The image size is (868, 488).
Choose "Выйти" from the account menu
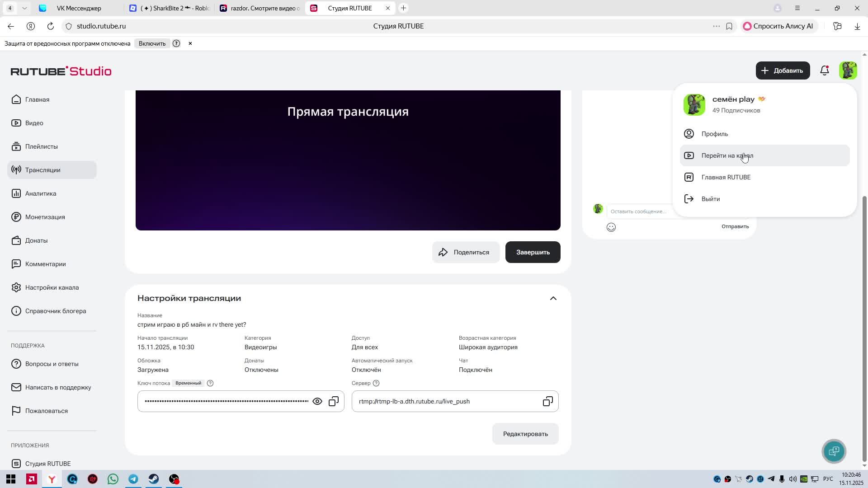pos(710,199)
